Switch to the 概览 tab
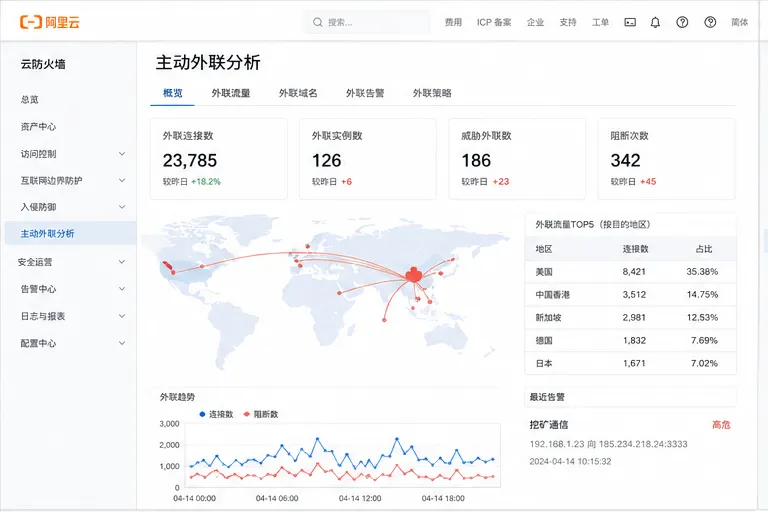The image size is (768, 512). coord(172,93)
